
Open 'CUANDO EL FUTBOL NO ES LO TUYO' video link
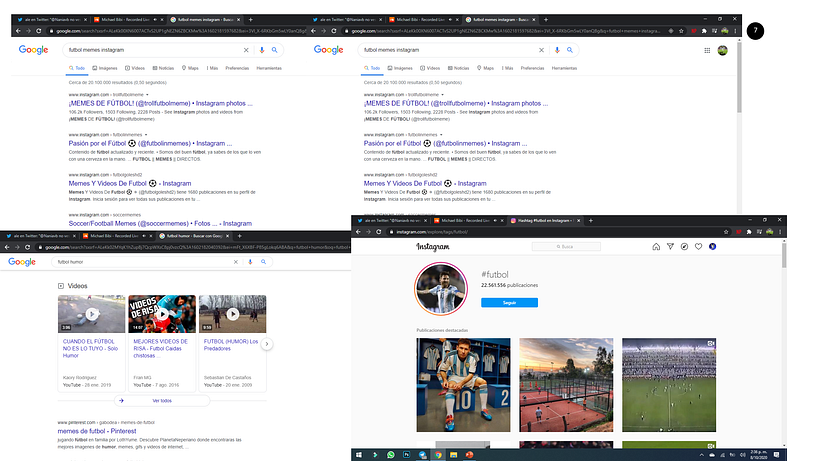tap(90, 348)
